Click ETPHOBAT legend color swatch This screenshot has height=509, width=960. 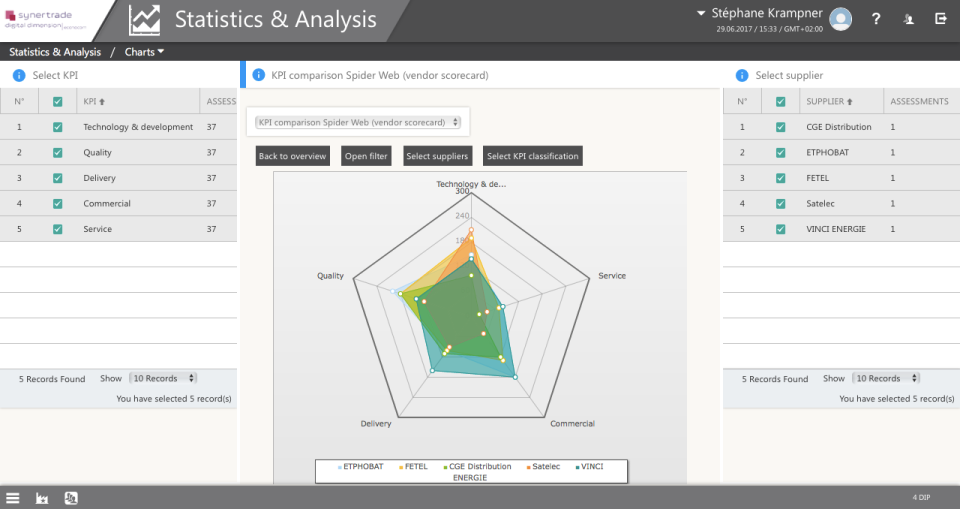(339, 467)
